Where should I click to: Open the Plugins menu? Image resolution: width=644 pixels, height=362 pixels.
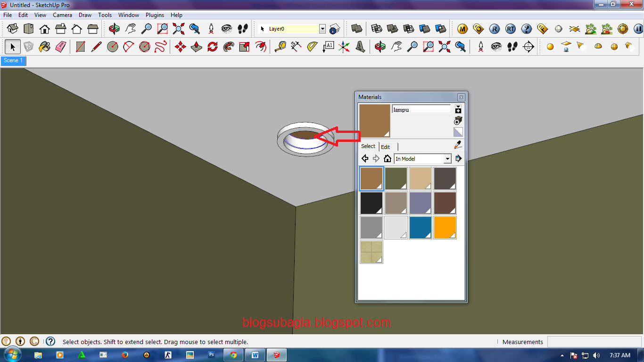155,15
